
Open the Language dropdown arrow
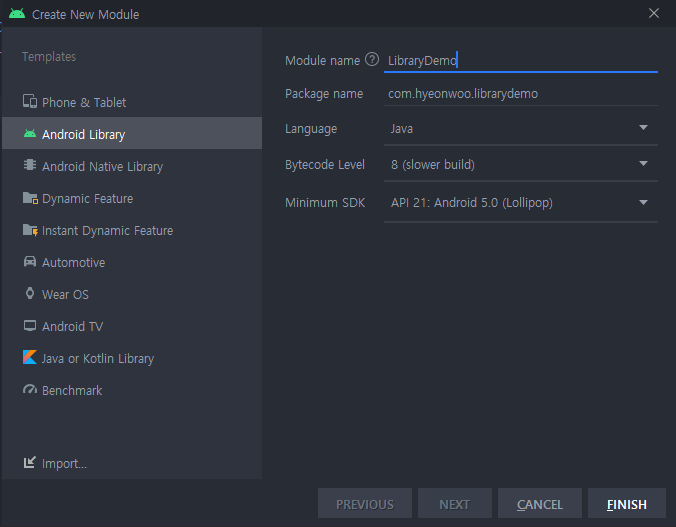coord(643,128)
